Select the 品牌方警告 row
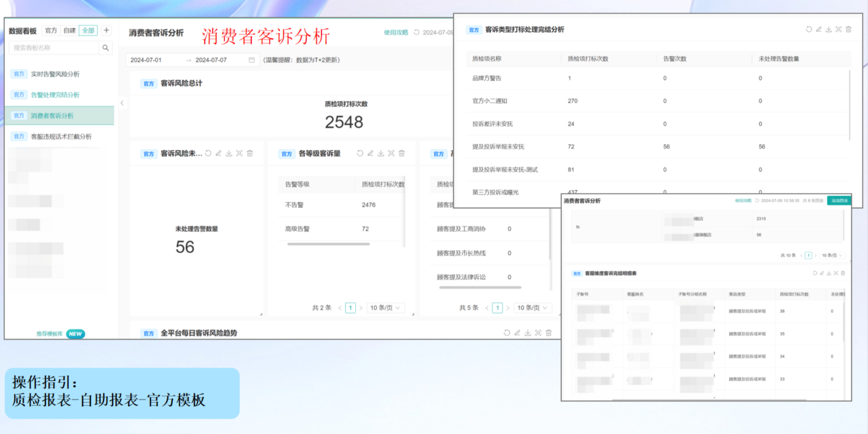This screenshot has height=434, width=868. point(657,78)
